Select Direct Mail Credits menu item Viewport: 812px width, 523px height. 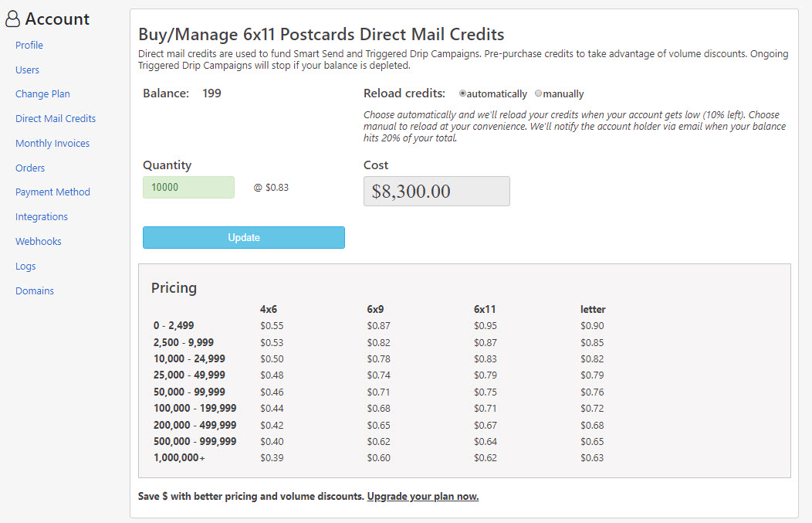[56, 119]
